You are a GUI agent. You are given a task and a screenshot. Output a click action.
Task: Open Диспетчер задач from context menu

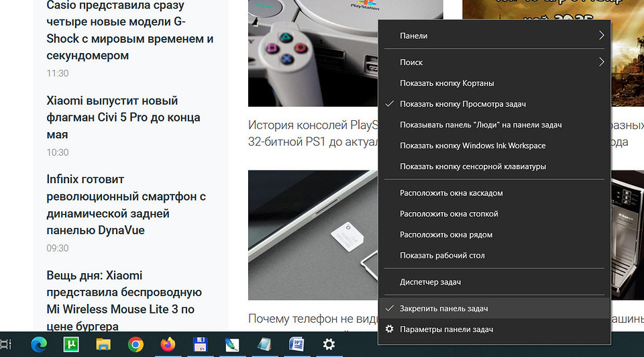494,282
